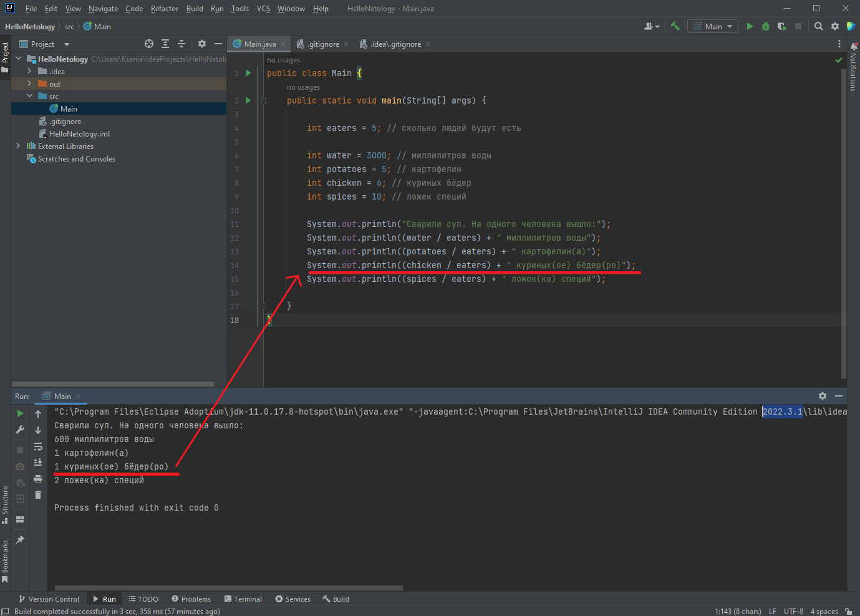Expand the .idea folder in project tree
Screen dimensions: 860x616
(x=29, y=71)
